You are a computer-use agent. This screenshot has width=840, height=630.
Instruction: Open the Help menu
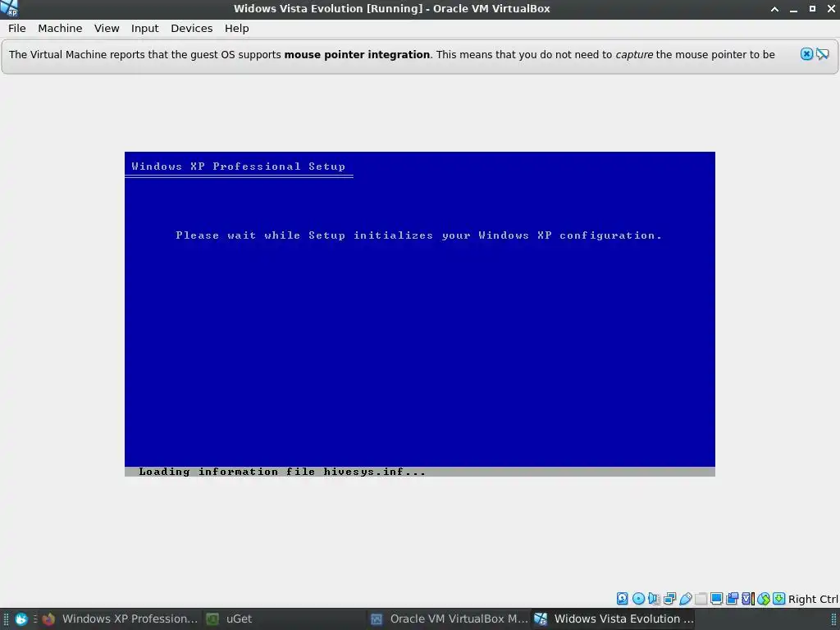[236, 29]
